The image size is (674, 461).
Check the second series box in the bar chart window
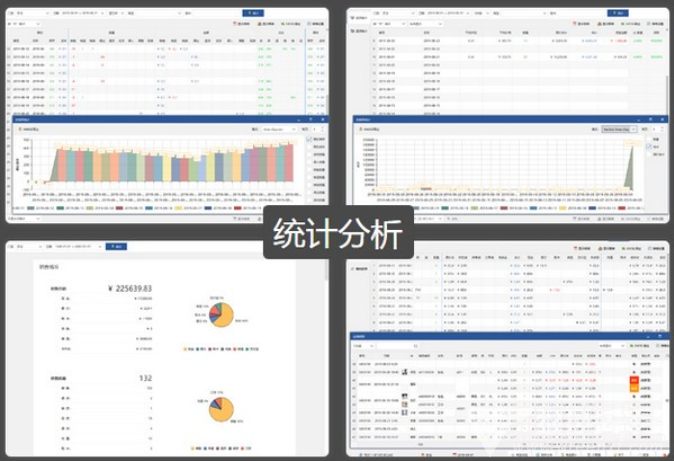tap(309, 147)
